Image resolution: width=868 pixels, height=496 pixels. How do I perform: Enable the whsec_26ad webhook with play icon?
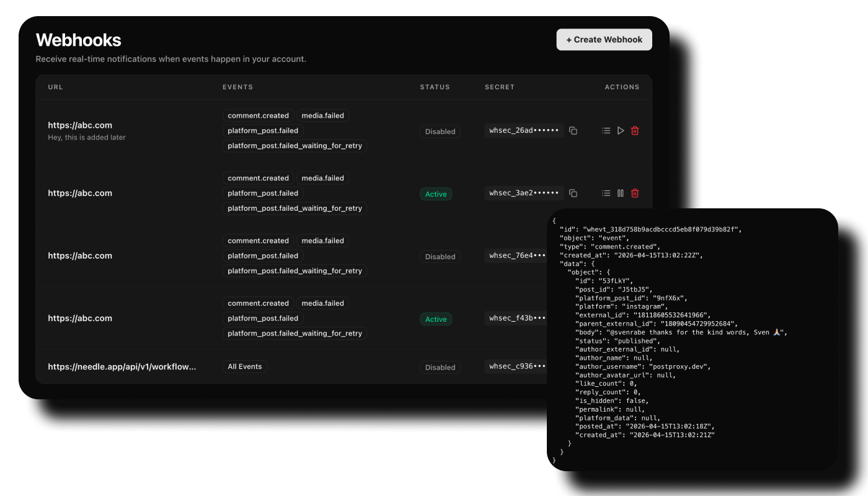(621, 131)
